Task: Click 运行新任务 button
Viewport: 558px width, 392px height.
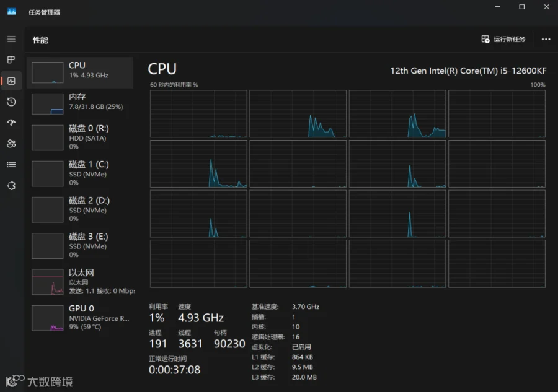Action: pos(503,39)
